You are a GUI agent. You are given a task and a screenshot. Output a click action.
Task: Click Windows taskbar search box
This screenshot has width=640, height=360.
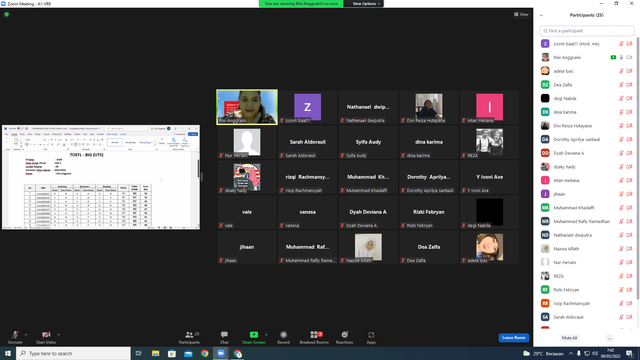73,353
